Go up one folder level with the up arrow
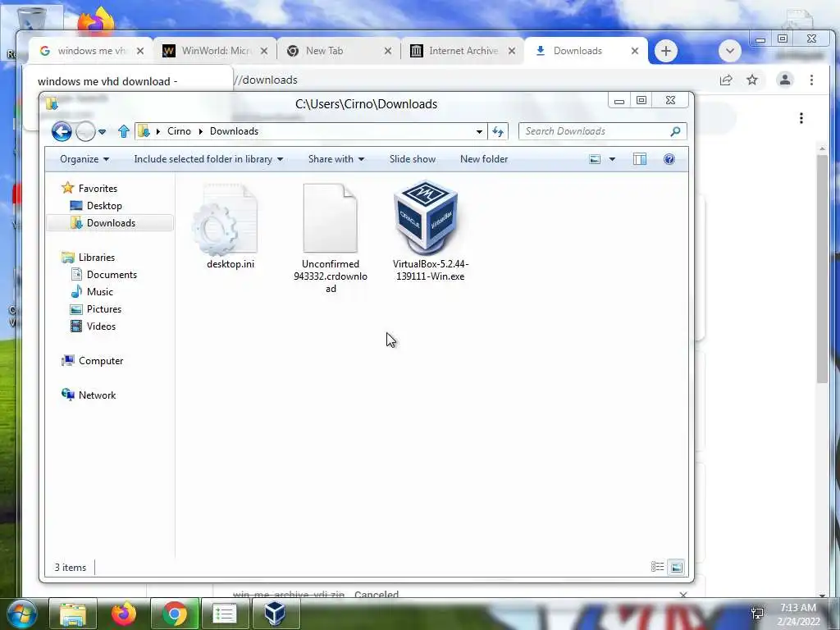 click(124, 131)
